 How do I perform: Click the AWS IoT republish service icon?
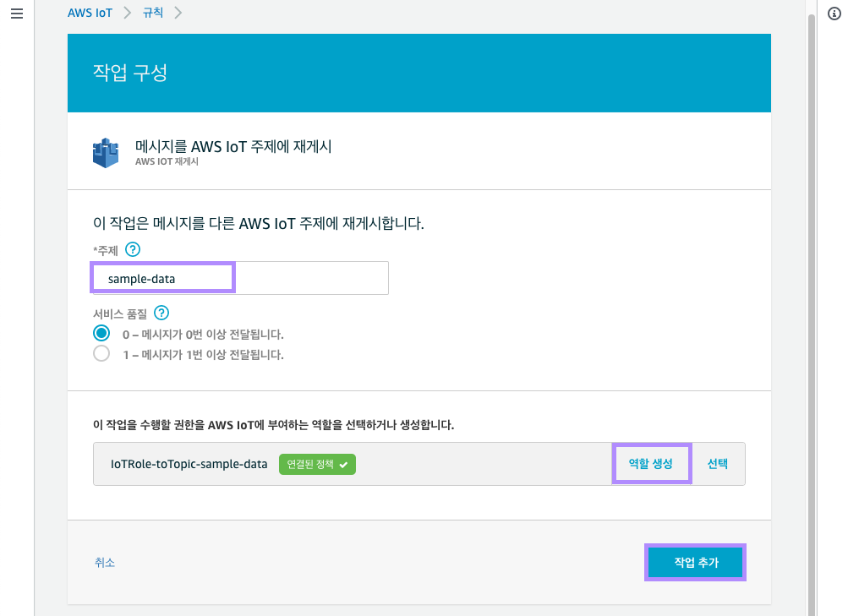pos(106,153)
